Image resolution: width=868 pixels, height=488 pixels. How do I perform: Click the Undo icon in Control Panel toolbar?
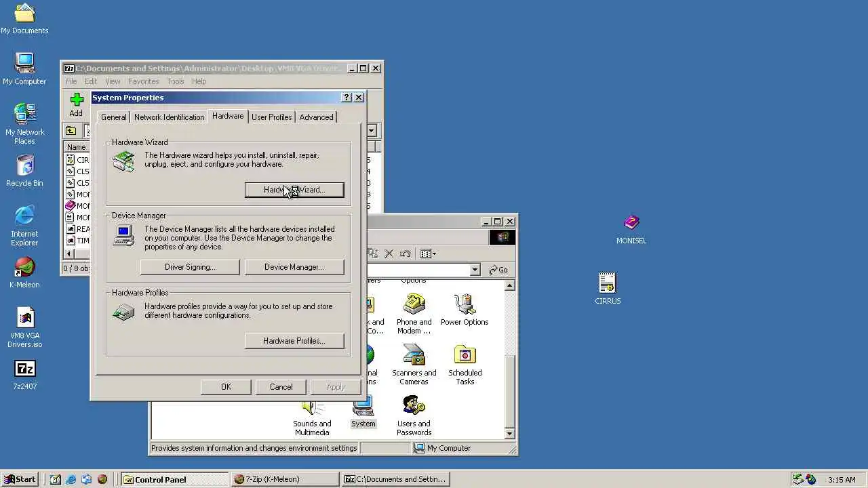[x=405, y=253]
